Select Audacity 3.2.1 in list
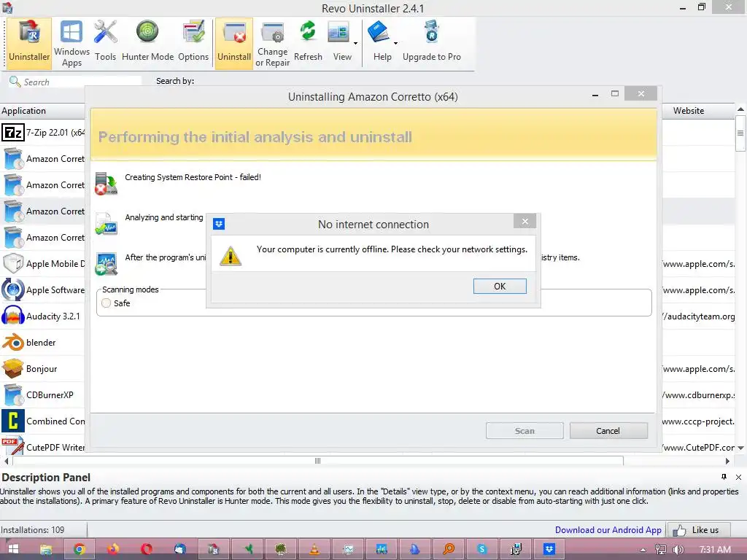 tap(43, 316)
